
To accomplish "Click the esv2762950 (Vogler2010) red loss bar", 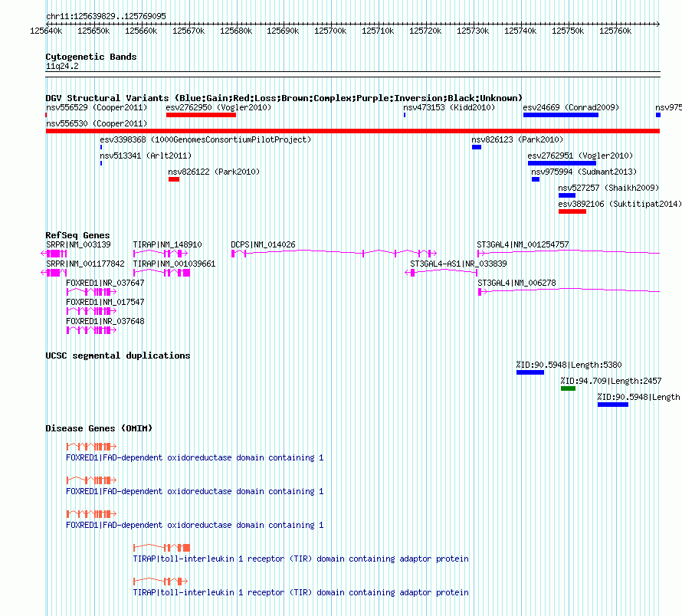I will point(201,115).
